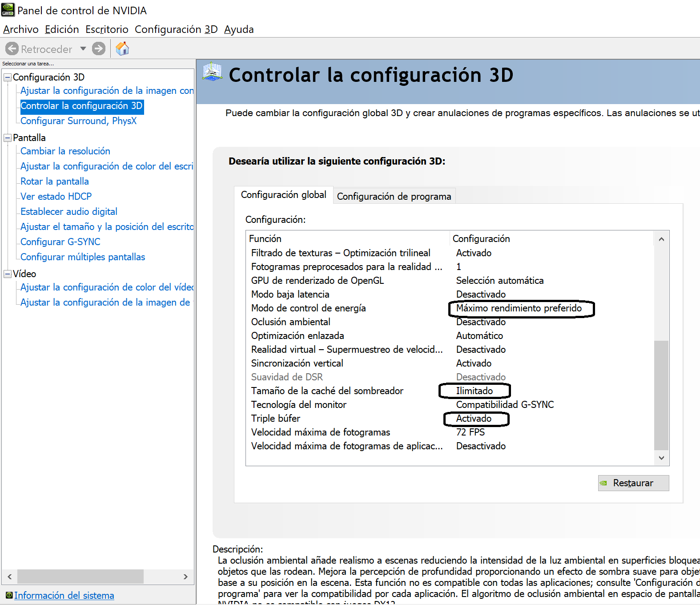This screenshot has width=700, height=605.
Task: Click the settings list scrollbar thumb
Action: [661, 395]
